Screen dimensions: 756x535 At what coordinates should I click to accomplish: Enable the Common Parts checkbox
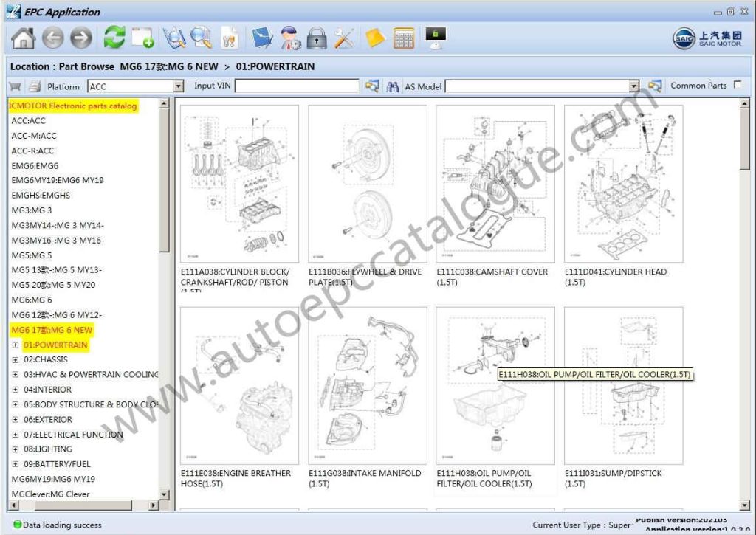pos(737,86)
